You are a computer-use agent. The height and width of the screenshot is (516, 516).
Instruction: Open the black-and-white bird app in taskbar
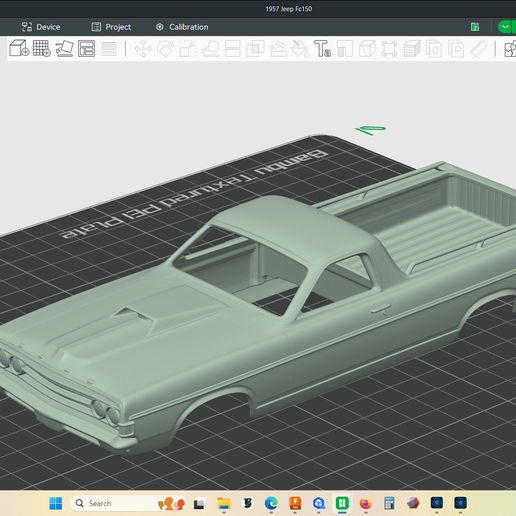(x=247, y=503)
